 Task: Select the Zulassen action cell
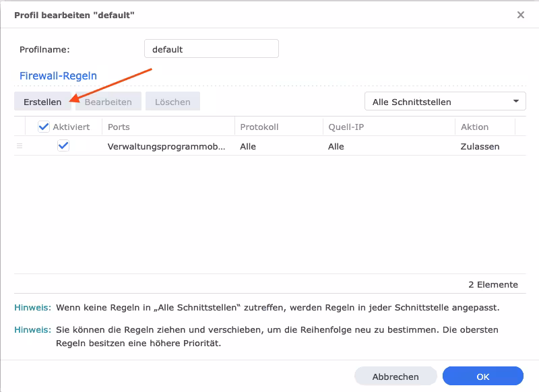480,146
